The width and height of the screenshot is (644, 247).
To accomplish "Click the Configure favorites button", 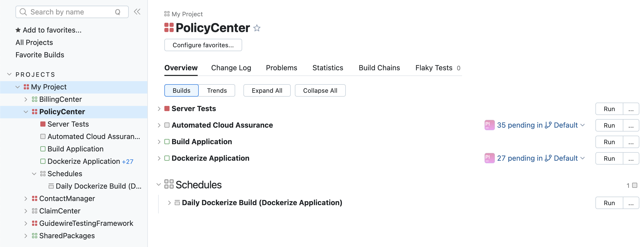I will [203, 45].
